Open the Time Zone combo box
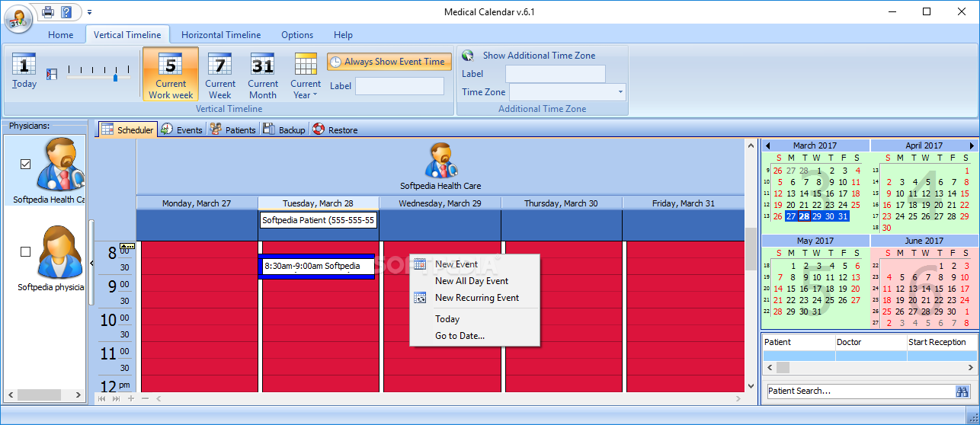The width and height of the screenshot is (980, 425). tap(568, 92)
